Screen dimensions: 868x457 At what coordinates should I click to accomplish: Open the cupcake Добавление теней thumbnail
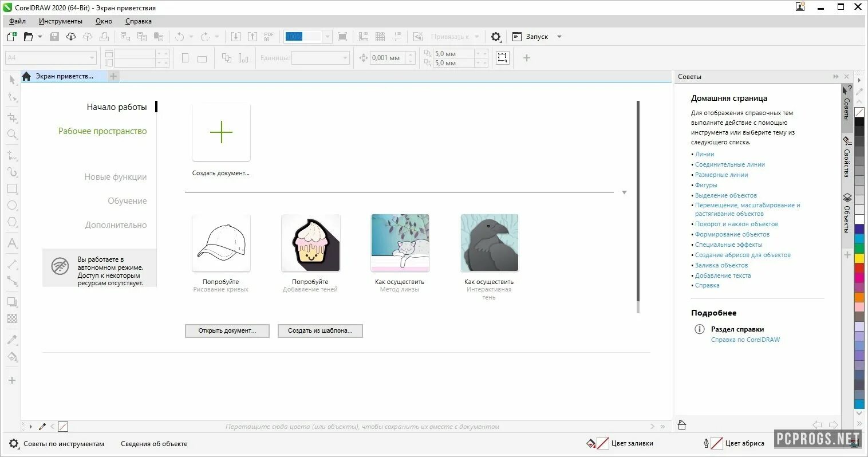pos(311,243)
